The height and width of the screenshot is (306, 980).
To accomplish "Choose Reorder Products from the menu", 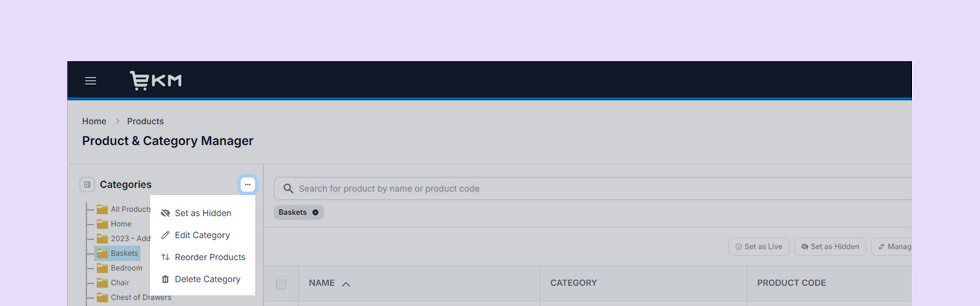I will pyautogui.click(x=209, y=257).
